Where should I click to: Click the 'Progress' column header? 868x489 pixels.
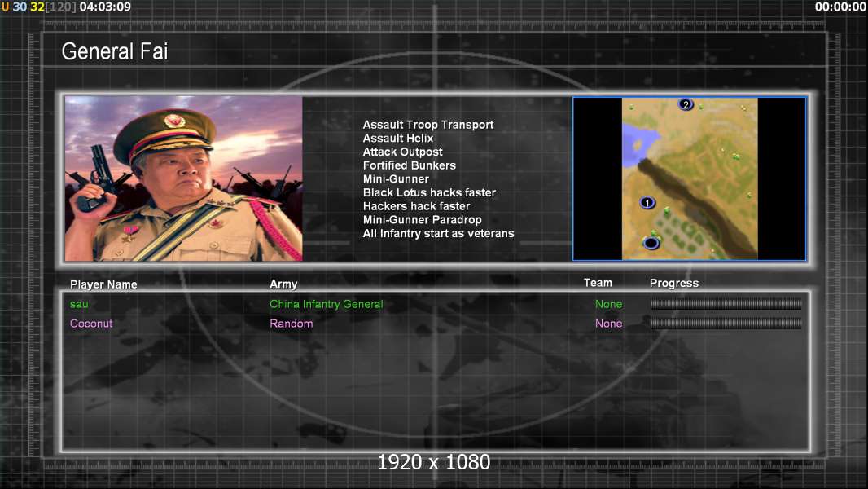[x=673, y=283]
